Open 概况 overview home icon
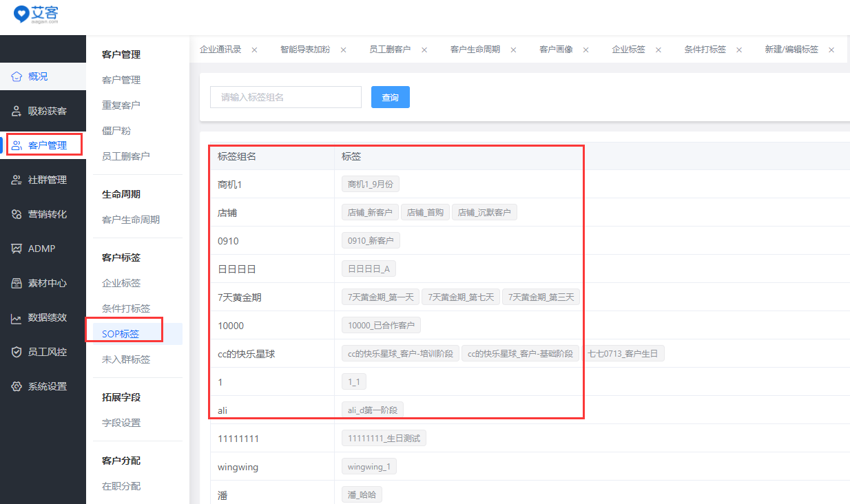Screen dimensions: 850x504 17,76
